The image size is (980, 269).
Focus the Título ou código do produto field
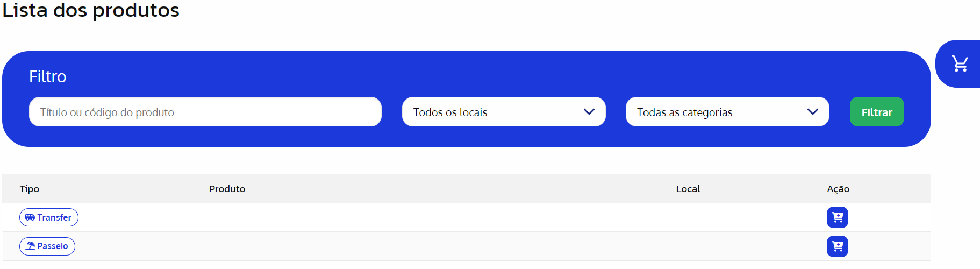tap(205, 112)
